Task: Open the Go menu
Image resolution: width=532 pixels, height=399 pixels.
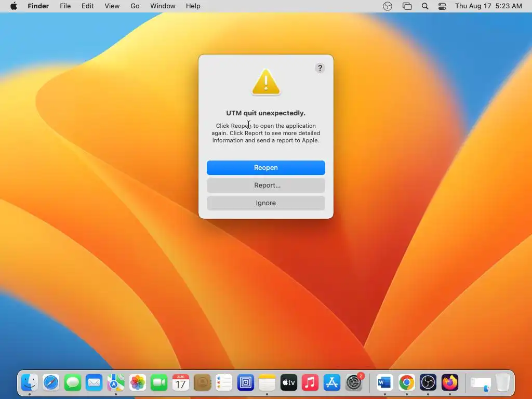Action: [135, 6]
